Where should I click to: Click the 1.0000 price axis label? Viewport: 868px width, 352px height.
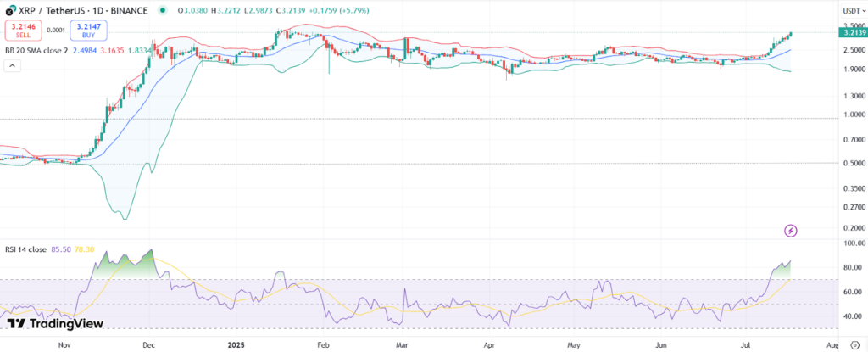[x=854, y=115]
